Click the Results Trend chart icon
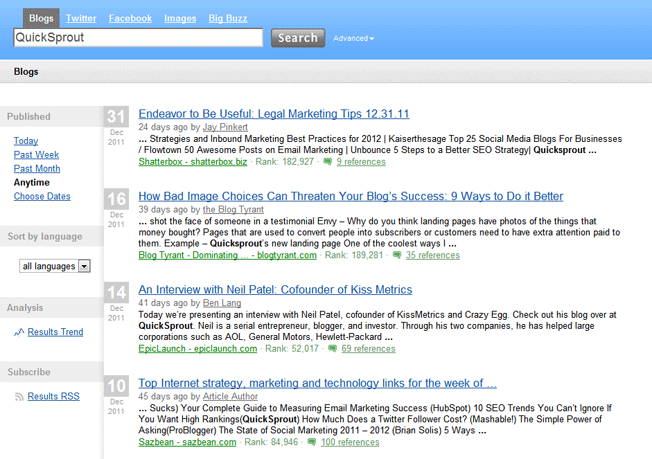This screenshot has width=652, height=459. tap(19, 332)
